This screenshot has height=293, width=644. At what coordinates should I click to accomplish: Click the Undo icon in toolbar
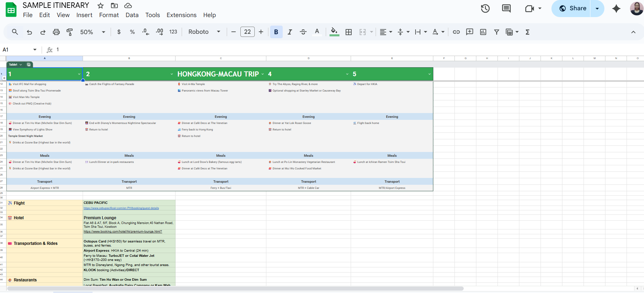click(x=29, y=32)
